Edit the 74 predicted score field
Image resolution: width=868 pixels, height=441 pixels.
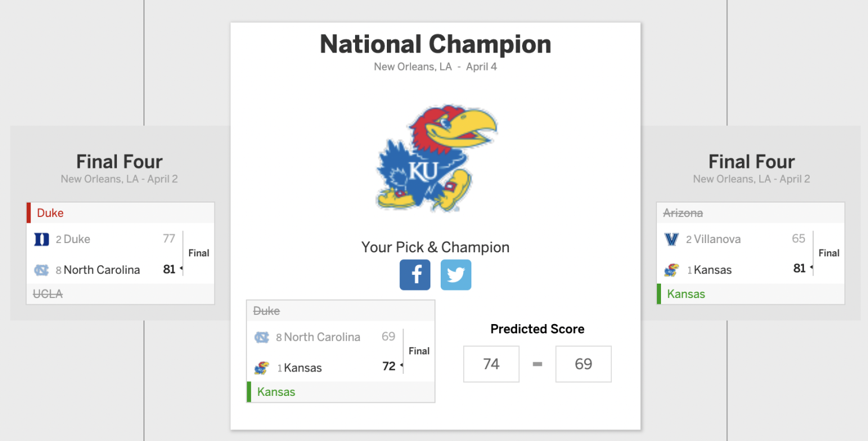point(491,364)
